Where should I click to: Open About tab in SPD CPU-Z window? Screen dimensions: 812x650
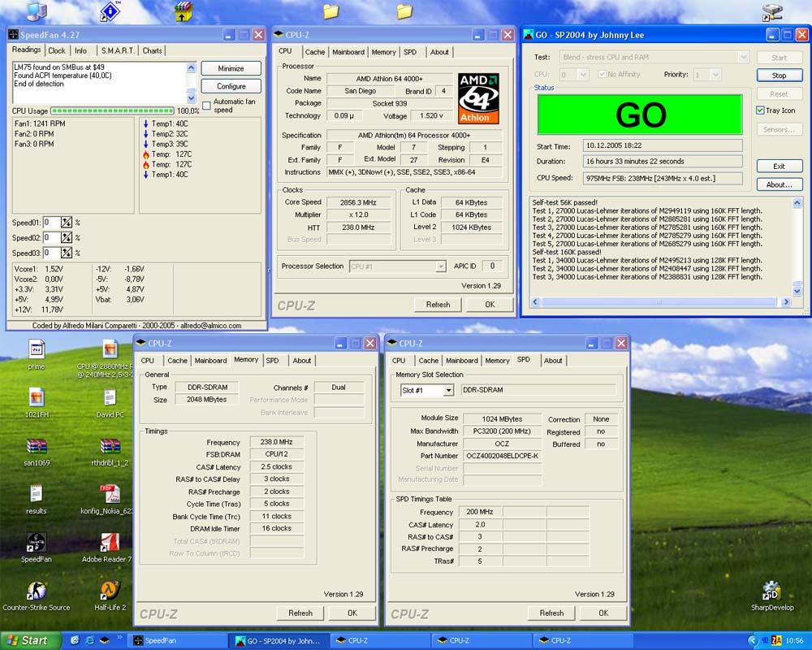point(552,360)
